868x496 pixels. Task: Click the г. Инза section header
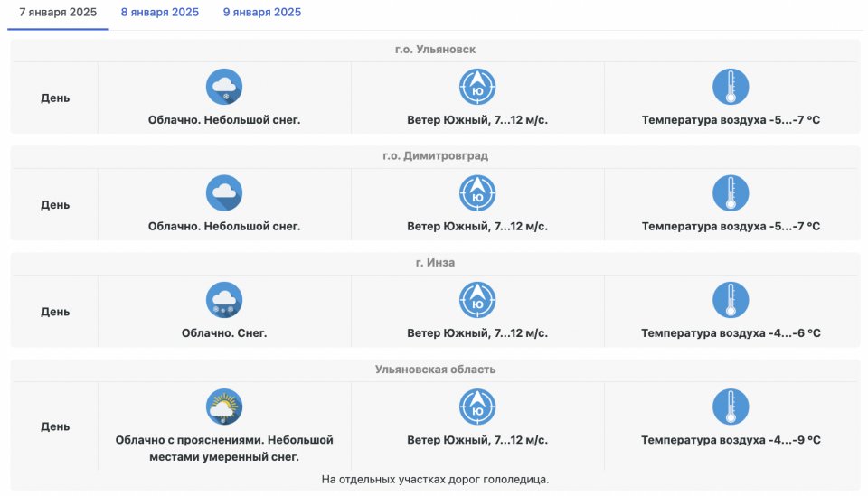pyautogui.click(x=435, y=263)
